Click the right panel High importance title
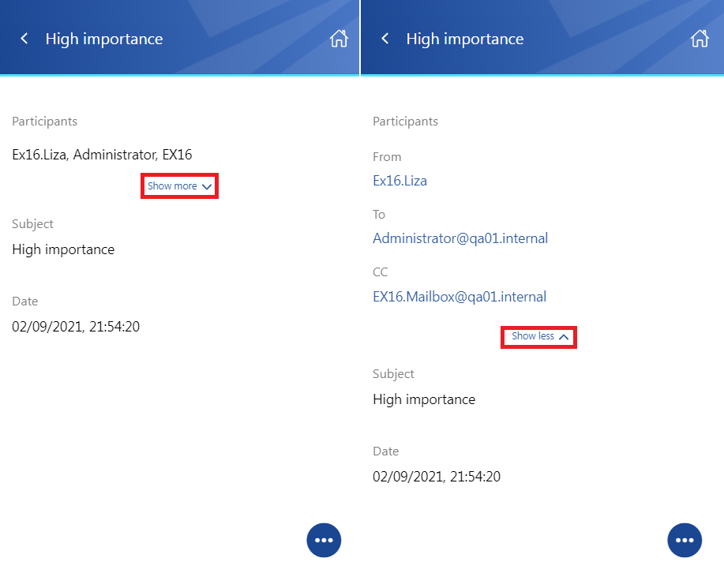The height and width of the screenshot is (588, 724). [x=465, y=39]
